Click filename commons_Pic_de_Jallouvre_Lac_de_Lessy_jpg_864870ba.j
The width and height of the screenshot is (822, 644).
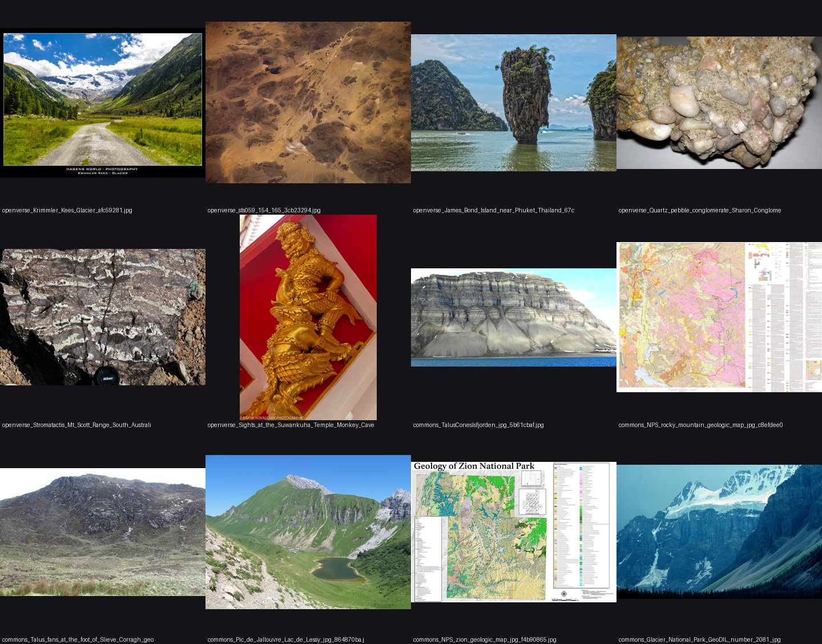(286, 639)
